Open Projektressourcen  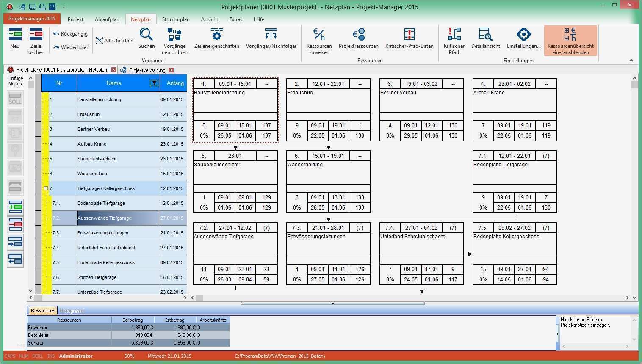tap(358, 35)
